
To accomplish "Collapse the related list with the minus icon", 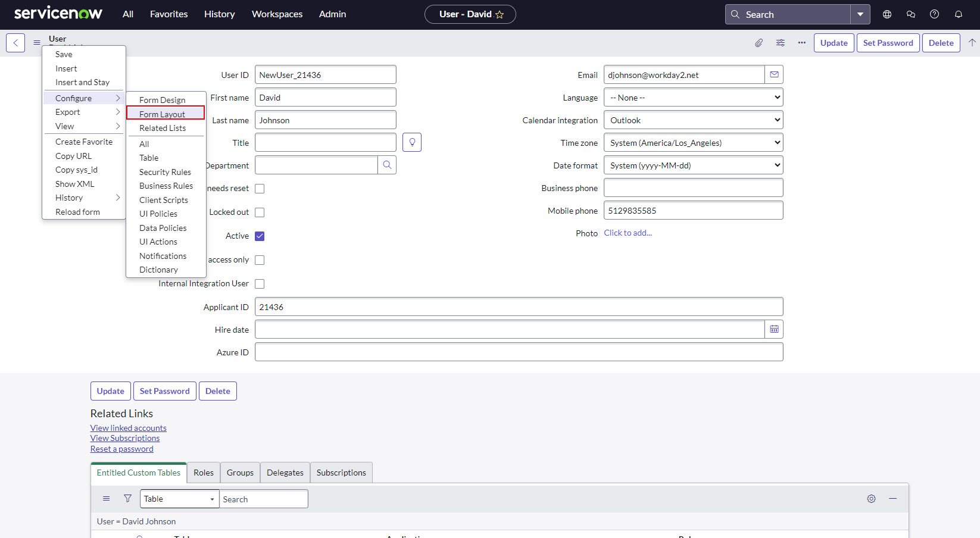I will (x=892, y=499).
